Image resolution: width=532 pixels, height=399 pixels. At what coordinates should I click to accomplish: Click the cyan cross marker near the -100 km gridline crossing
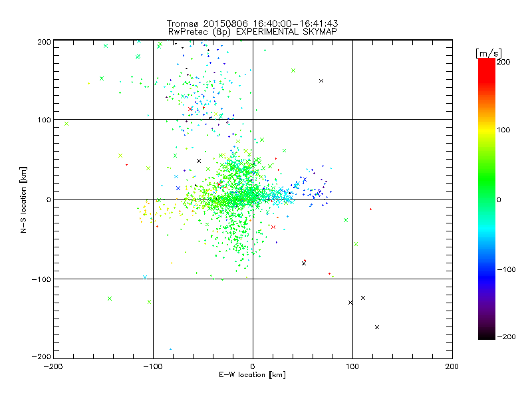pyautogui.click(x=145, y=277)
